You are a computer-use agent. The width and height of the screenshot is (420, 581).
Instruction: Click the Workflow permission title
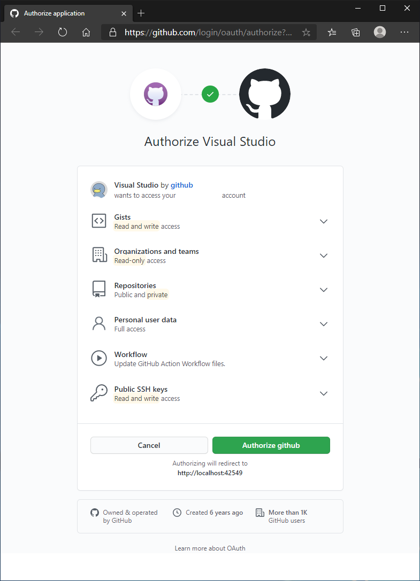[130, 354]
